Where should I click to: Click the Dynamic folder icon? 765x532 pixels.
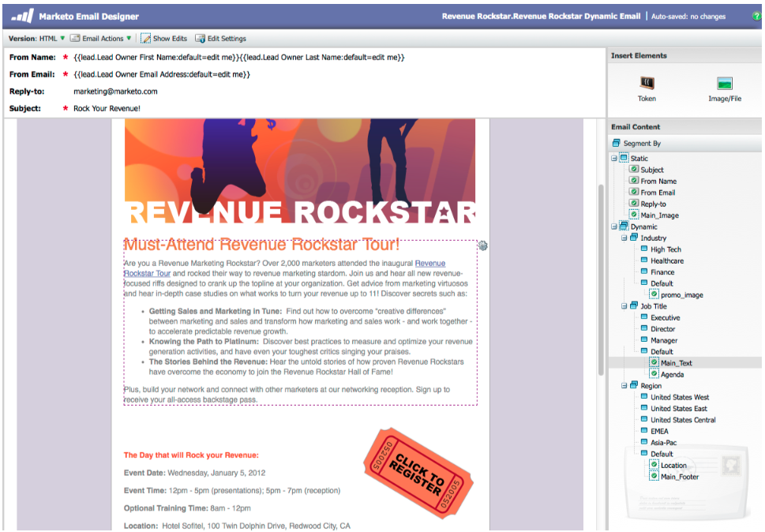tap(624, 226)
